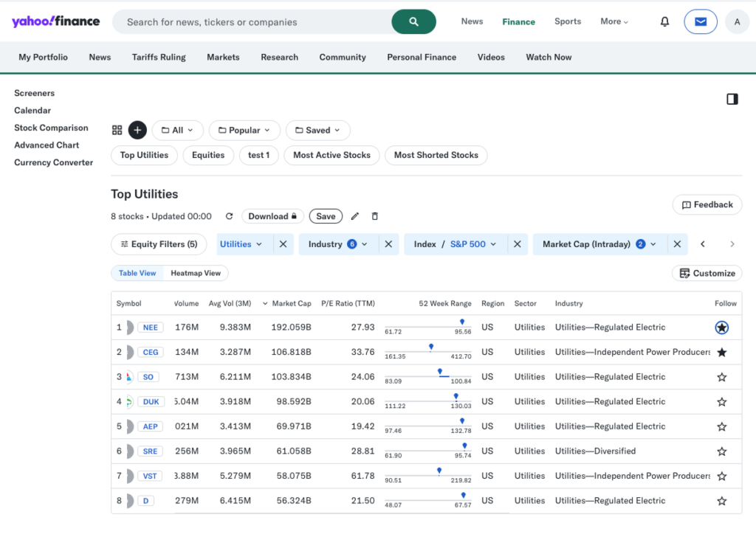Toggle the star next to the D stock
756x540 pixels.
721,500
